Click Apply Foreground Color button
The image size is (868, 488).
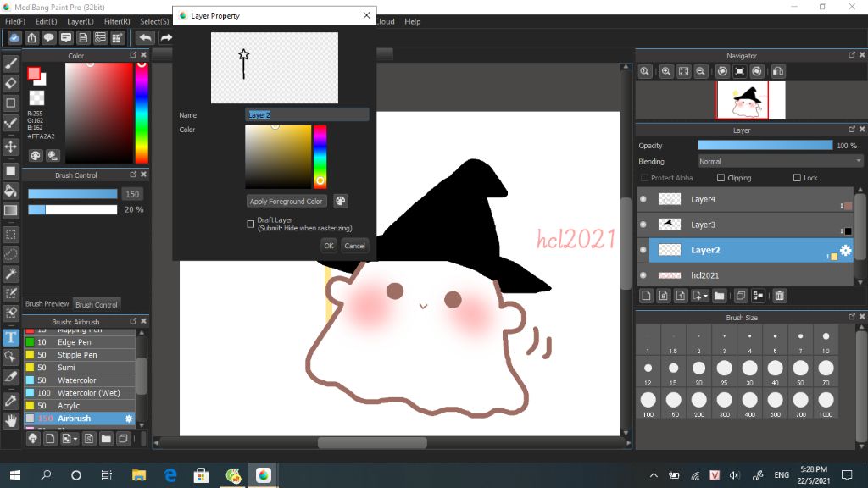287,202
